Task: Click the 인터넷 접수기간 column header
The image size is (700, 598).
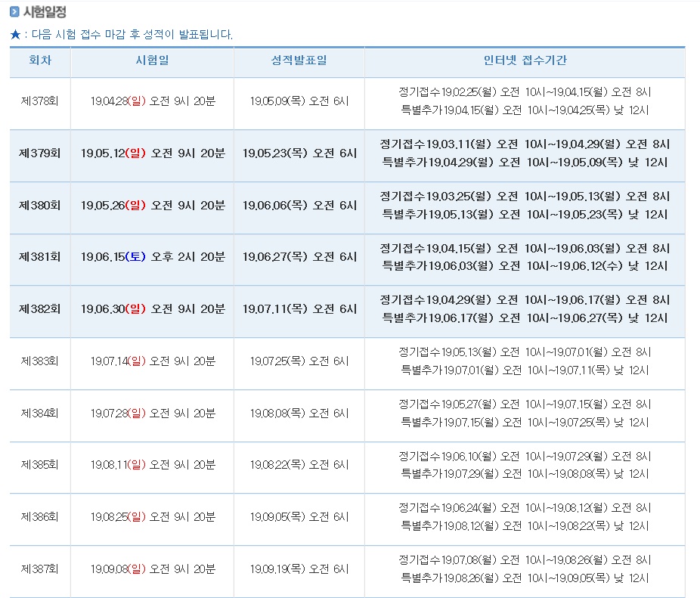Action: [525, 60]
